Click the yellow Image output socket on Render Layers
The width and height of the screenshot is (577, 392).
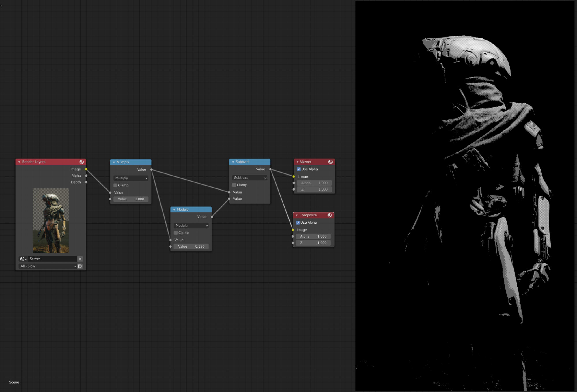point(86,169)
